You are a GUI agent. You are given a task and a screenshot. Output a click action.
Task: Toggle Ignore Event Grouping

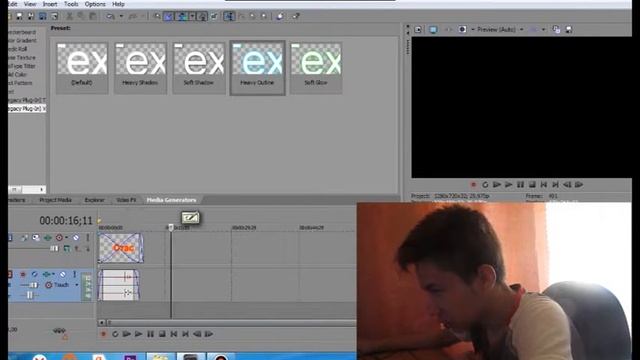pyautogui.click(x=214, y=16)
